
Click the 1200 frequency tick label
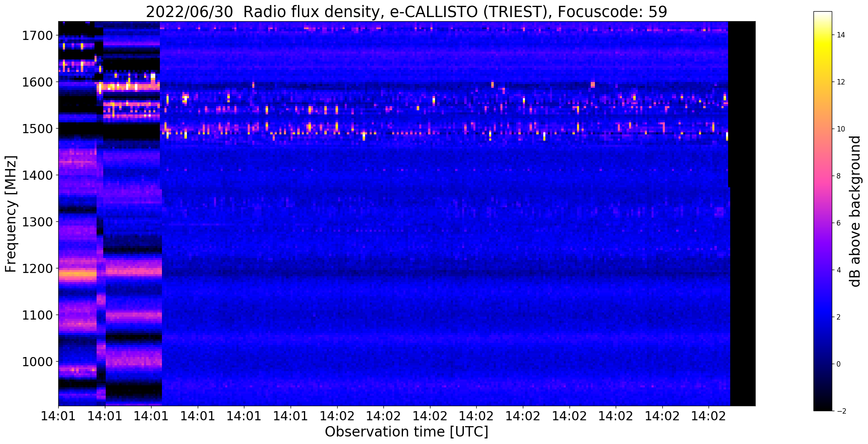[37, 268]
